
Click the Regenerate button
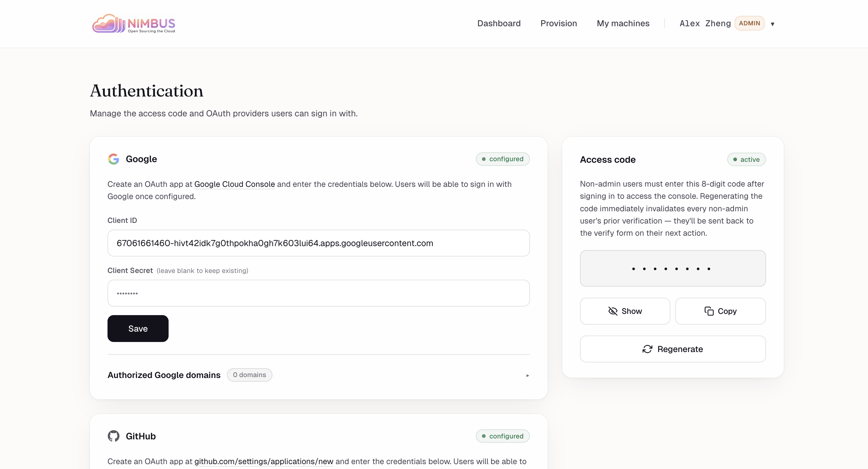[x=673, y=349]
